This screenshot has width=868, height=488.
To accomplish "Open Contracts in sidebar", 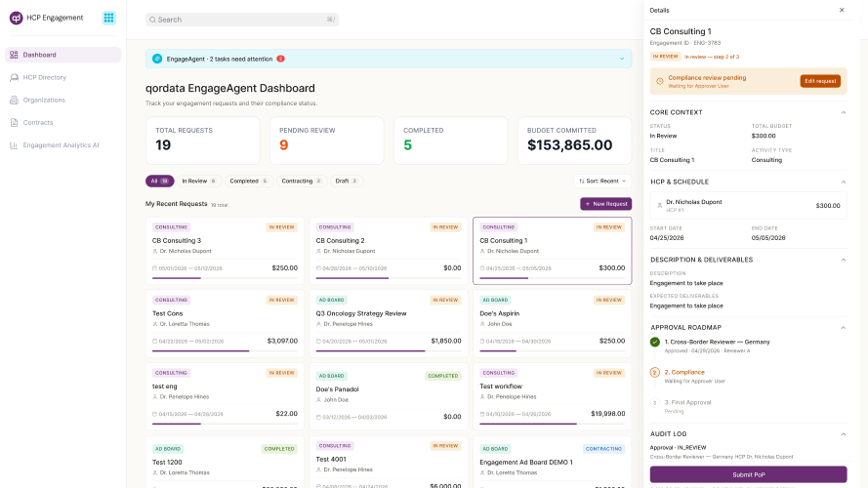I will pyautogui.click(x=62, y=122).
